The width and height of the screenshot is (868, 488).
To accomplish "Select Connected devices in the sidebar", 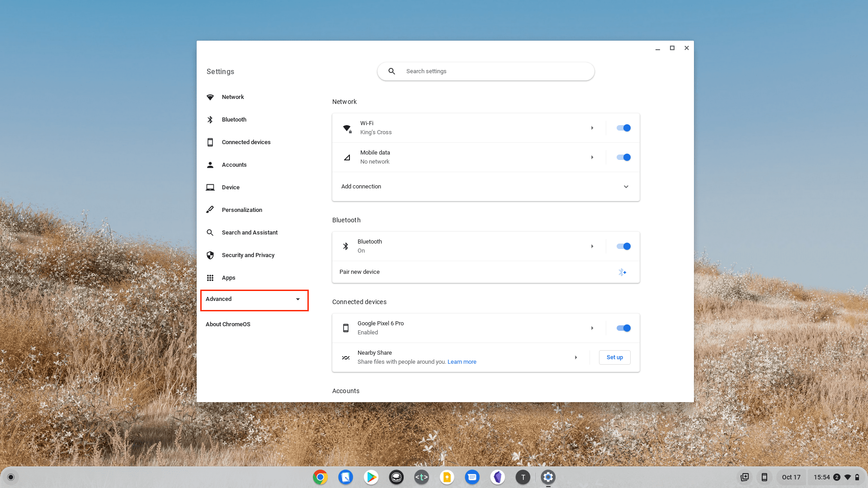I will click(x=246, y=142).
